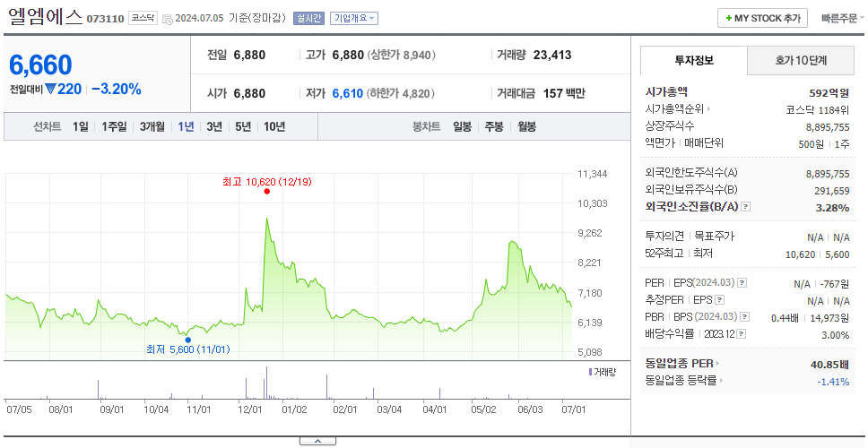Open the help icon beside PER EPS(2024.03)
Screen dimensions: 868x448
pos(742,283)
